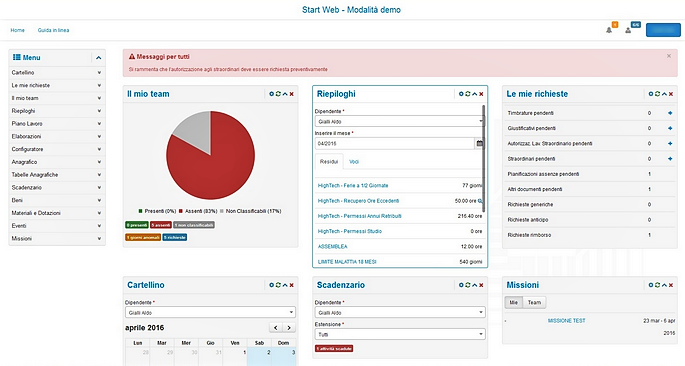
Task: Open settings gear of Riepiloghi widget
Action: [x=461, y=94]
